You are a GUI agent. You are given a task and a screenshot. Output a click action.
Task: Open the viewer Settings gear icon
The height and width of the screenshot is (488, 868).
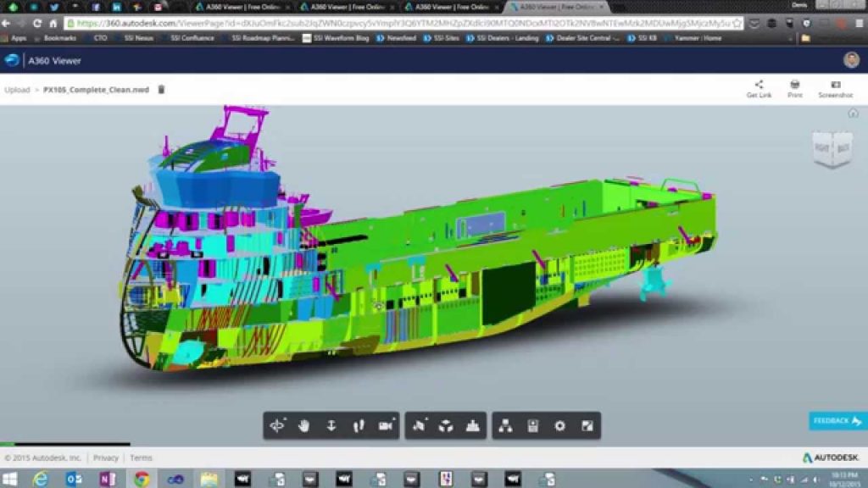[558, 426]
